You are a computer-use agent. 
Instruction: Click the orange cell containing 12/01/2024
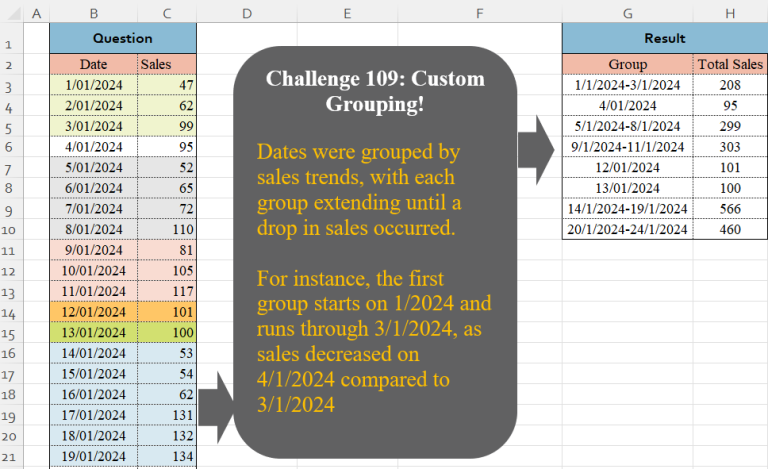[93, 311]
